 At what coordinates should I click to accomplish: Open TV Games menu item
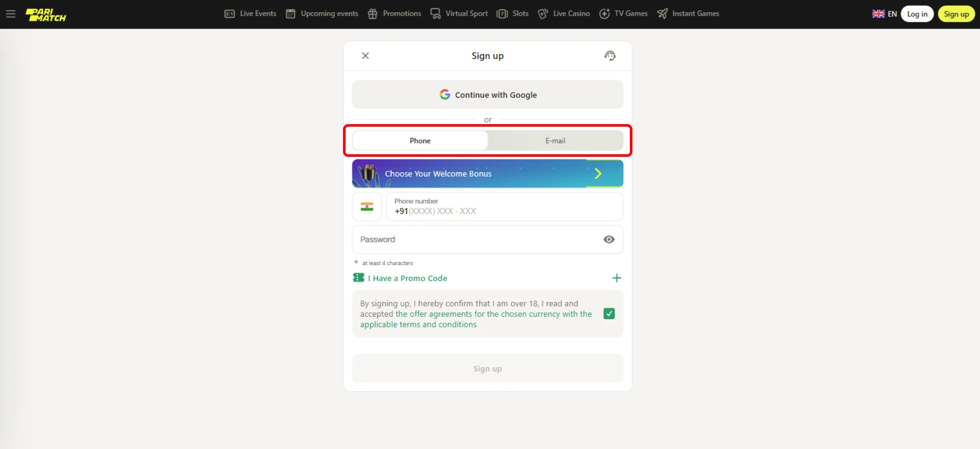(623, 14)
